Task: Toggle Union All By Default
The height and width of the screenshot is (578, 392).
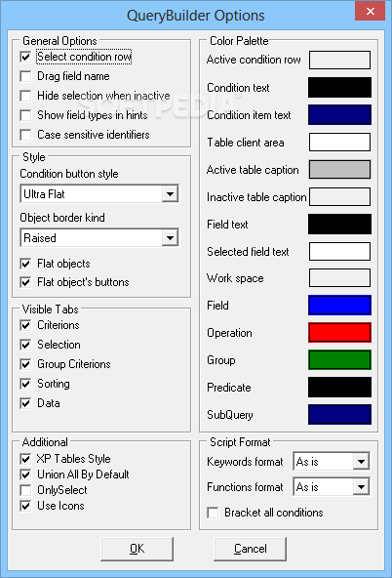Action: (x=25, y=475)
